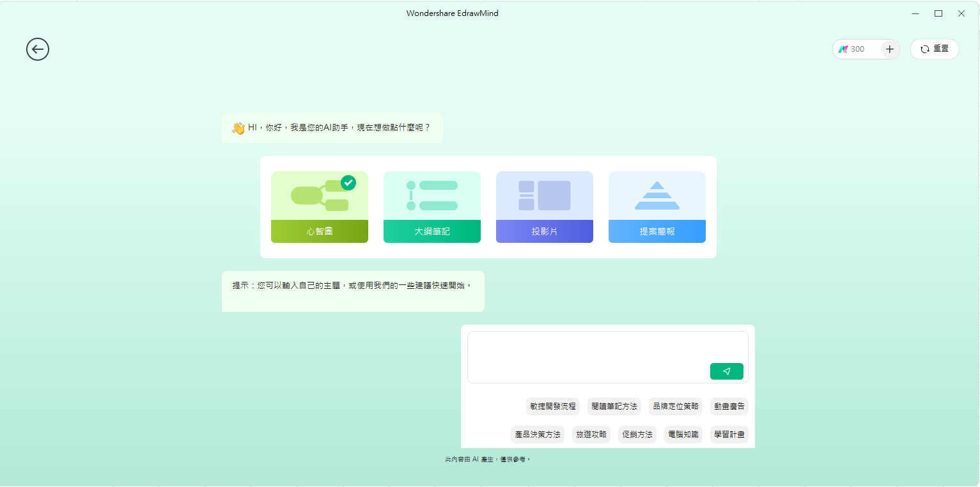Click the send arrow to submit prompt
Screen dimensions: 980x487
click(x=726, y=371)
